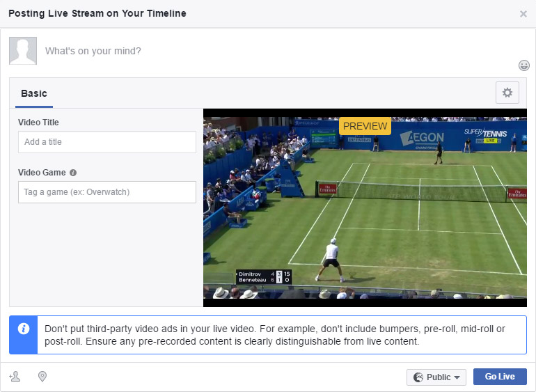This screenshot has width=536, height=392.
Task: Start broadcasting with Go Live button
Action: [x=500, y=377]
